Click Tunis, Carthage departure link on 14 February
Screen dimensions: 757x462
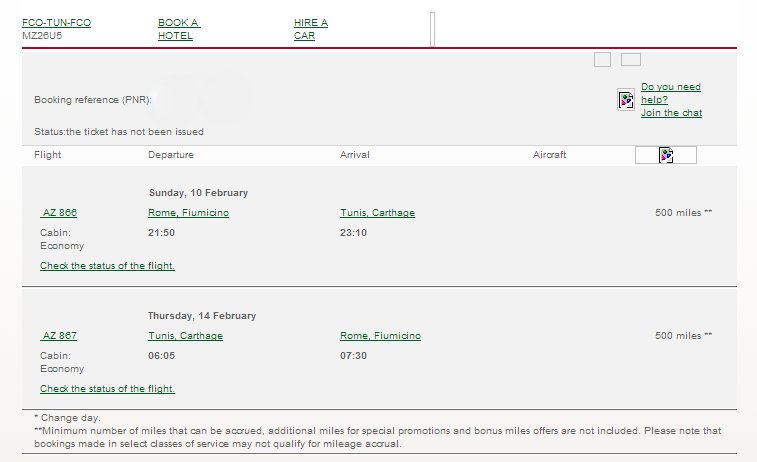tap(185, 336)
